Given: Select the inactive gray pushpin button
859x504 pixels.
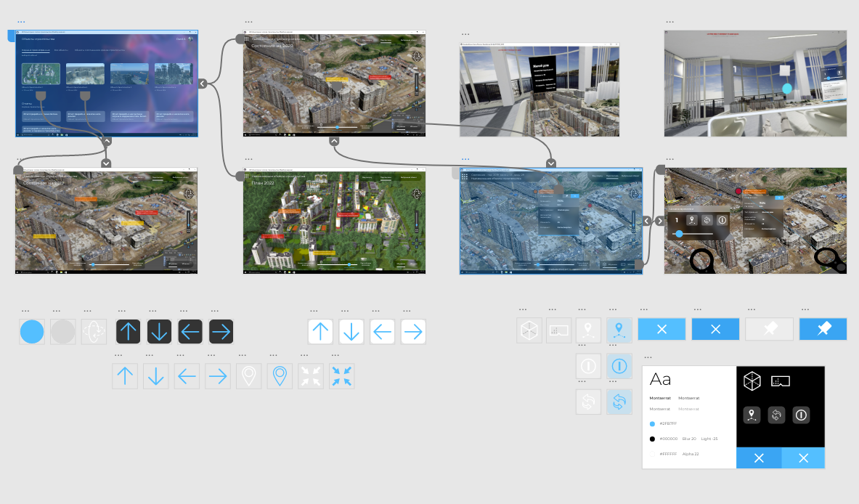Looking at the screenshot, I should [770, 329].
